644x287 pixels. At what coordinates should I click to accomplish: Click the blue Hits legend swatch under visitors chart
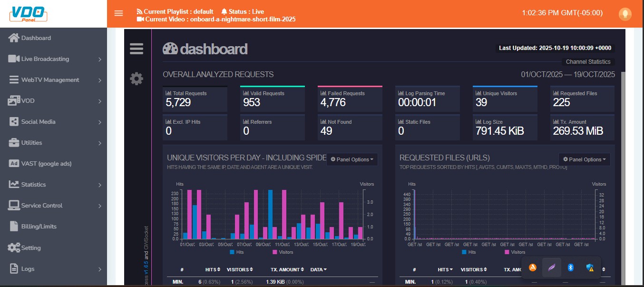point(232,252)
